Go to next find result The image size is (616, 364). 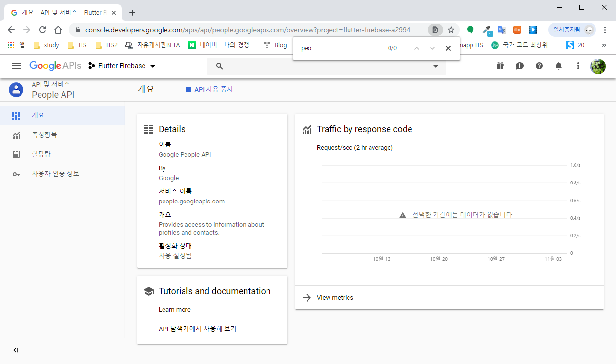click(432, 48)
